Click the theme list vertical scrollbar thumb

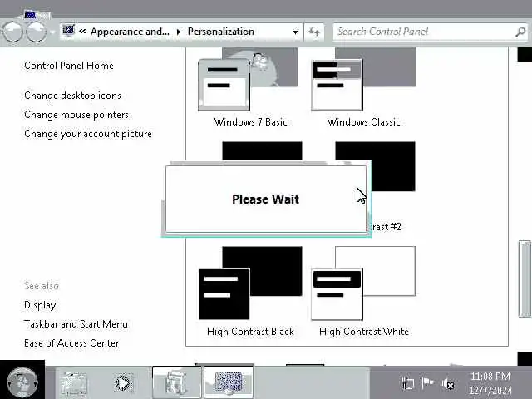click(x=525, y=278)
